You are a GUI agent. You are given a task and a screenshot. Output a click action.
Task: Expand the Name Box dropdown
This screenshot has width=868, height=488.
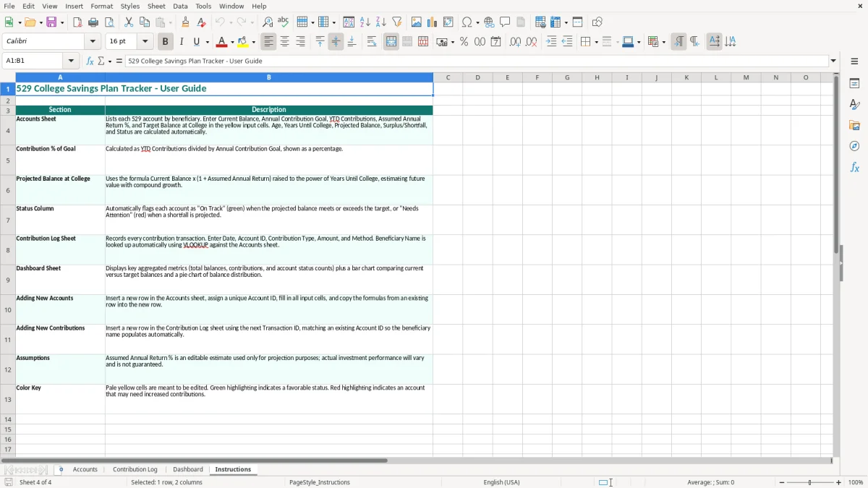point(71,61)
